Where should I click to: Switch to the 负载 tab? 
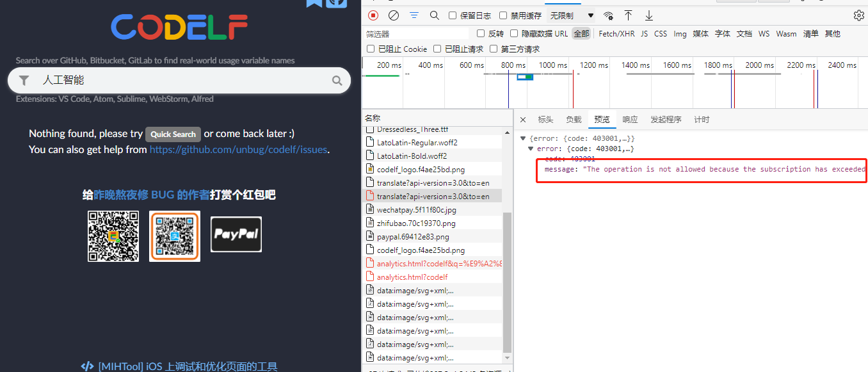pos(574,120)
